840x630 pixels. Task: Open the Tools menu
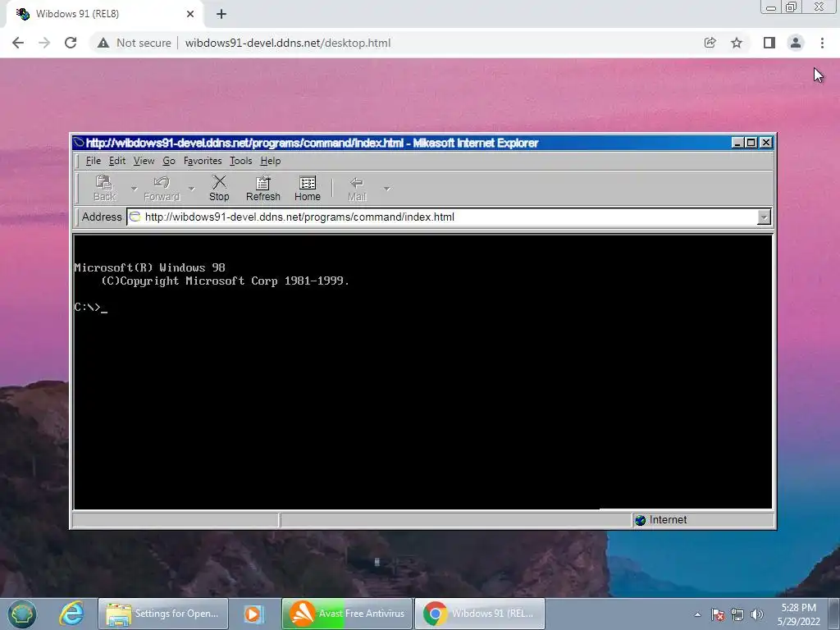pos(241,161)
